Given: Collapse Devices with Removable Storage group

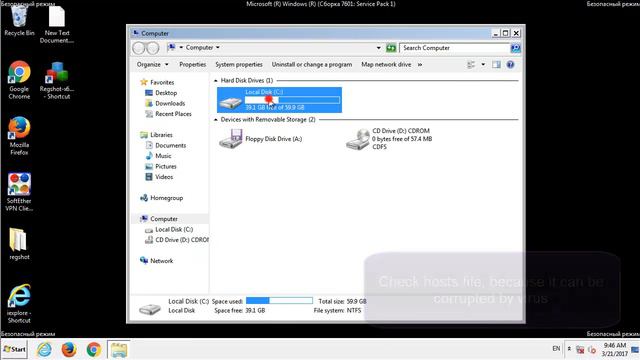Looking at the screenshot, I should [216, 120].
